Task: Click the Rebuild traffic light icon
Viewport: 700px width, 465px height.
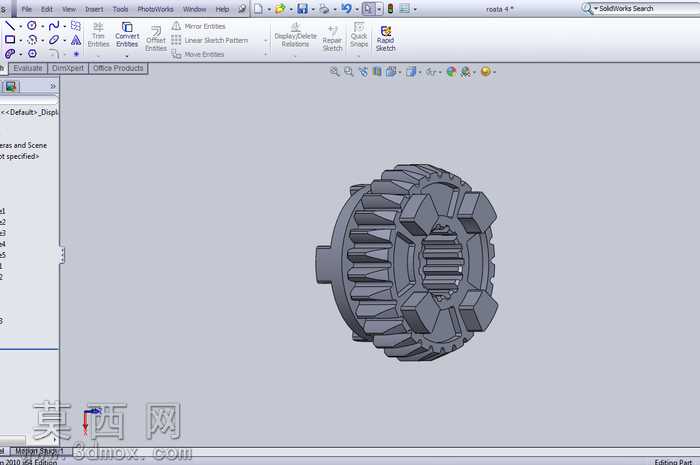Action: 390,8
